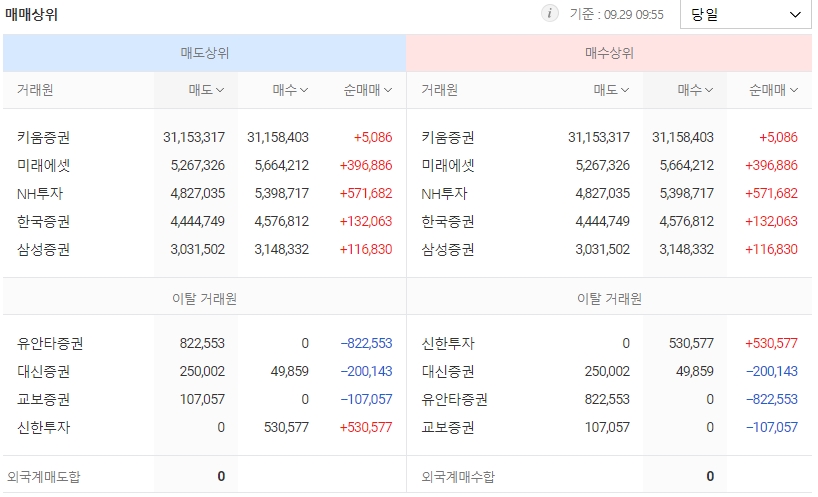Click right-side 교보증권 매도 value 107,057
This screenshot has width=818, height=497.
pyautogui.click(x=607, y=428)
